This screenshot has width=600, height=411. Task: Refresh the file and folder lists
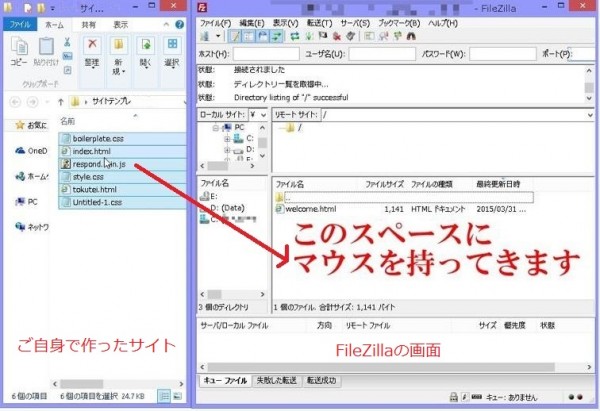(x=295, y=36)
